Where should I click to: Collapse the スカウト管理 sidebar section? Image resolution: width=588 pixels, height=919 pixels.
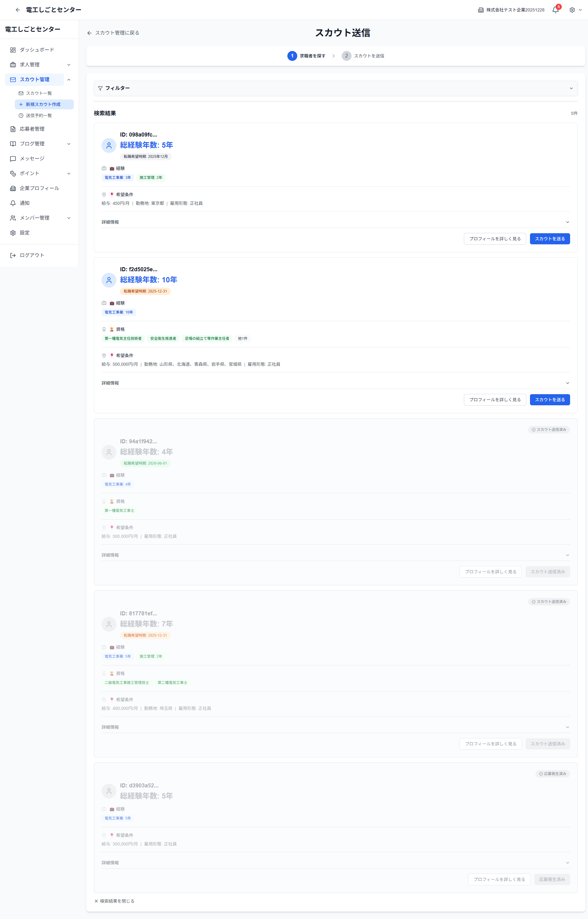[x=69, y=79]
